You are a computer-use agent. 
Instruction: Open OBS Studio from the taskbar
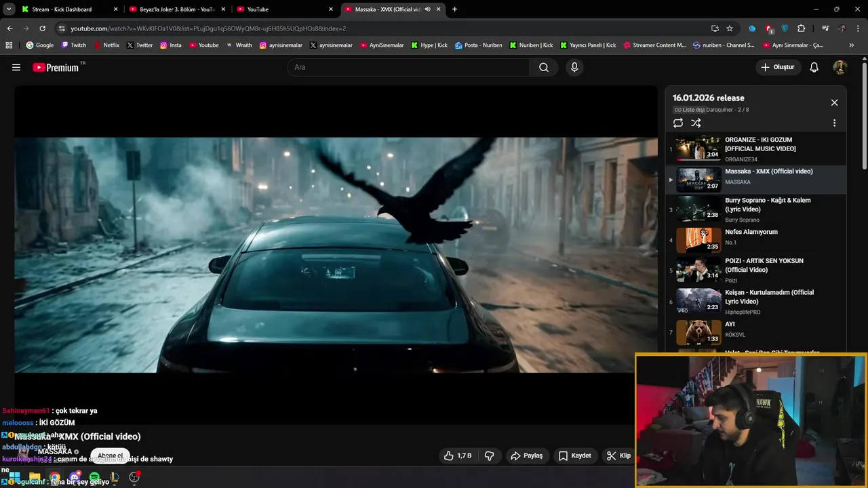click(134, 477)
